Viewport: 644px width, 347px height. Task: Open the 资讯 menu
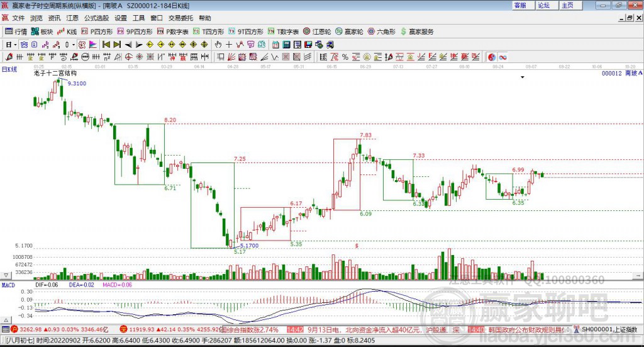(x=54, y=18)
